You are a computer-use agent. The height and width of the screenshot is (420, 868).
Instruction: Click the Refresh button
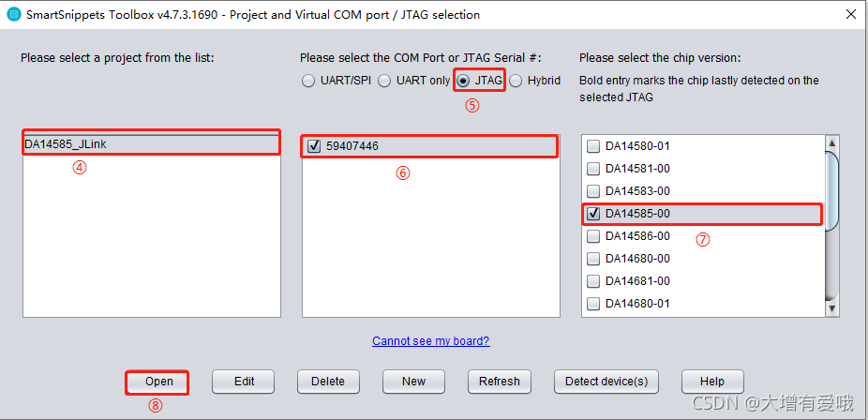tap(500, 382)
